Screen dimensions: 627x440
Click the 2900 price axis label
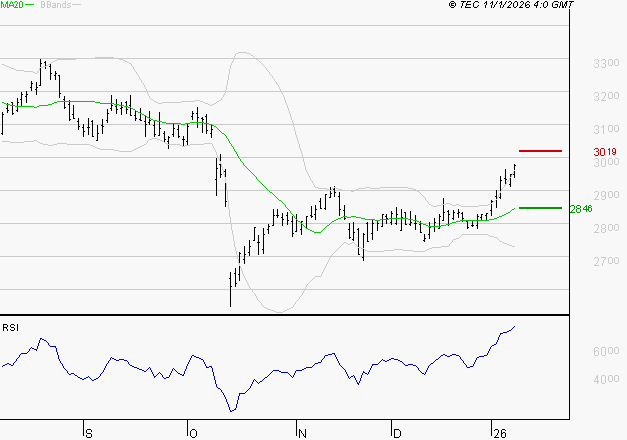(x=606, y=195)
